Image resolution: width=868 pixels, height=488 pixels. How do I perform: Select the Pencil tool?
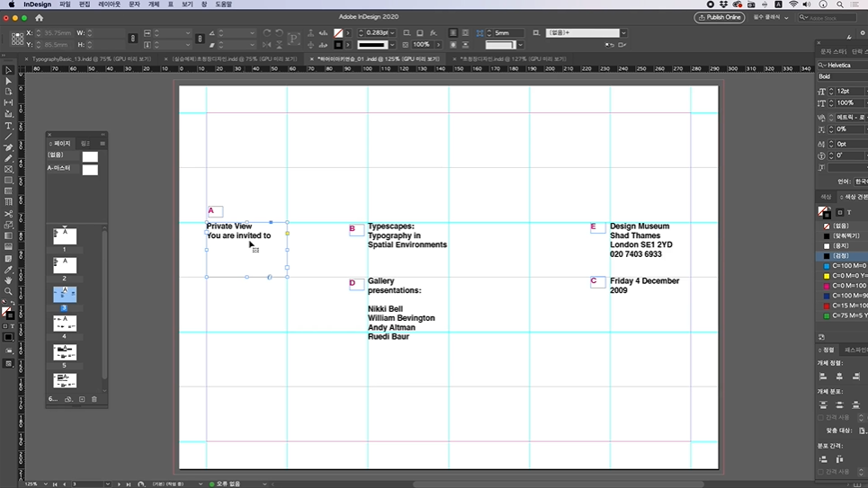[8, 159]
